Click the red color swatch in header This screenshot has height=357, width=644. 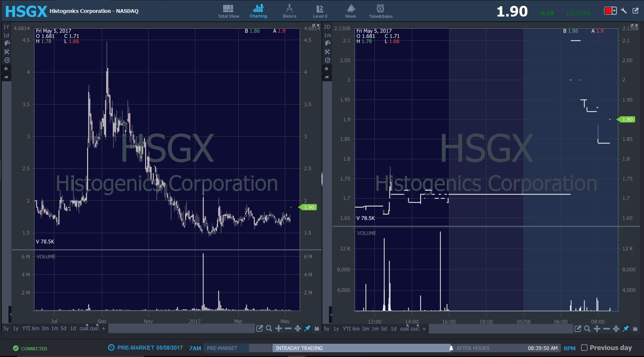pyautogui.click(x=608, y=11)
